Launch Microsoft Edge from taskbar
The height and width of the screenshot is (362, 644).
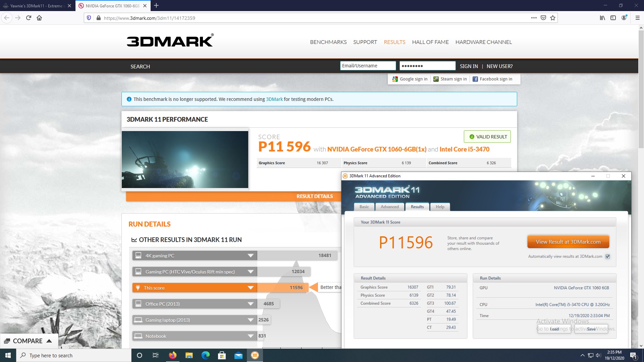click(205, 355)
